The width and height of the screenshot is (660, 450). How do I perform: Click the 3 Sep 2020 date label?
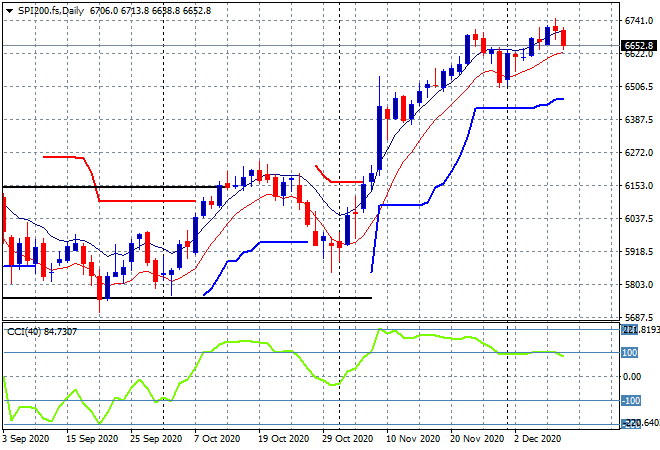(25, 439)
